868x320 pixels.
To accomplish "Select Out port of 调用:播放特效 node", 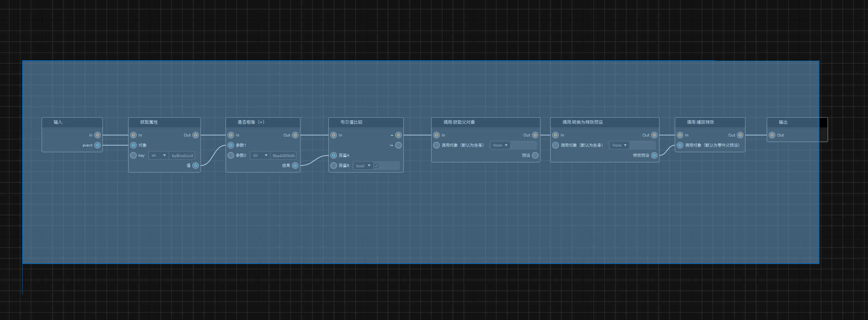I will click(x=740, y=135).
